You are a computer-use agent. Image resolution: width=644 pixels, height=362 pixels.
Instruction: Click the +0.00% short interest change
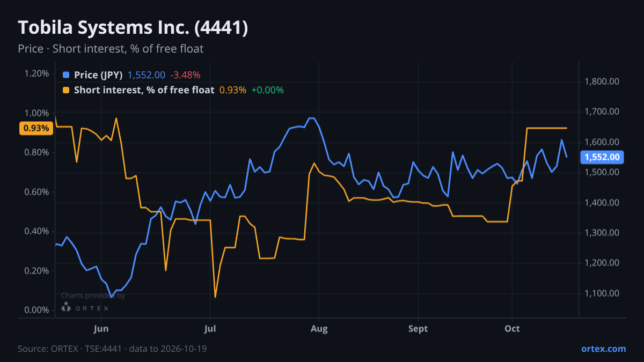[x=267, y=90]
